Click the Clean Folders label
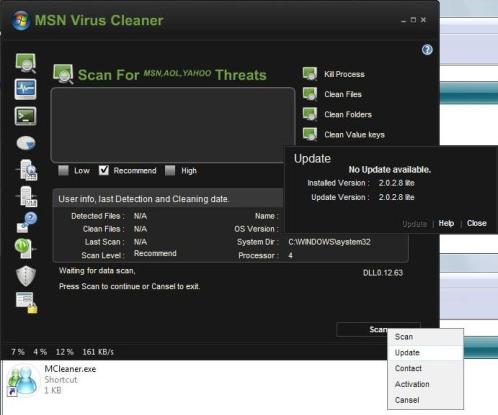Image resolution: width=498 pixels, height=415 pixels. tap(348, 114)
